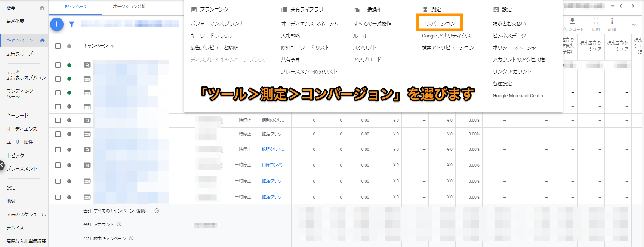Select ルール under 一括操作
The height and width of the screenshot is (247, 644).
[x=360, y=36]
